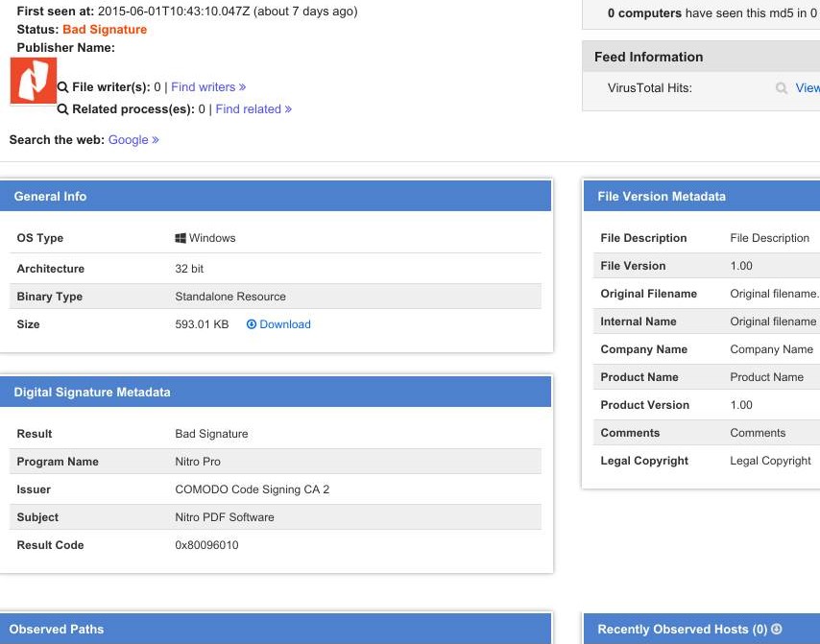Open the Find related link

coord(253,109)
